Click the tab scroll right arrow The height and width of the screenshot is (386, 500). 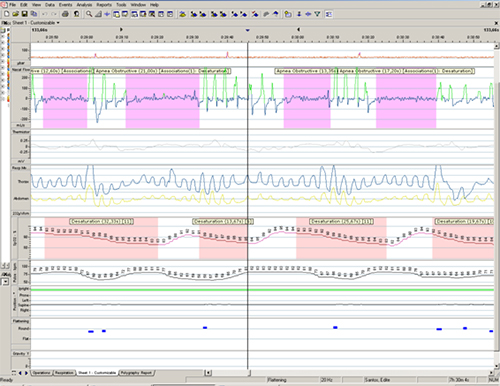(x=26, y=373)
